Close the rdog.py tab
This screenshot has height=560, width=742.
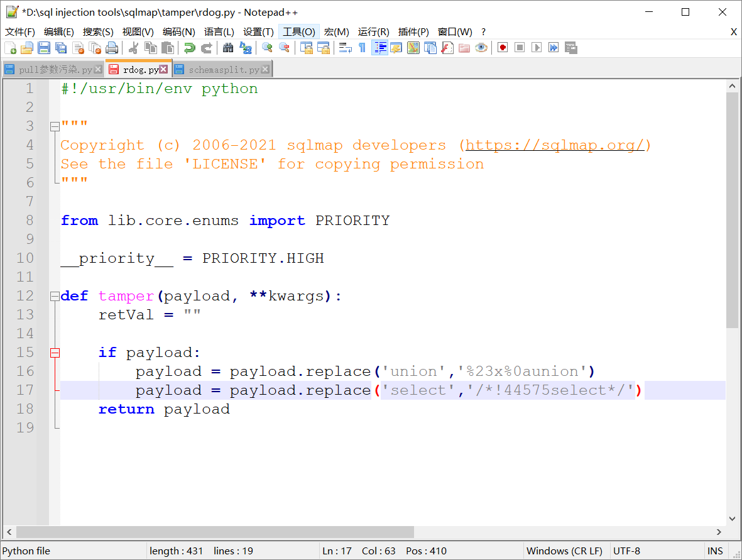[x=163, y=69]
